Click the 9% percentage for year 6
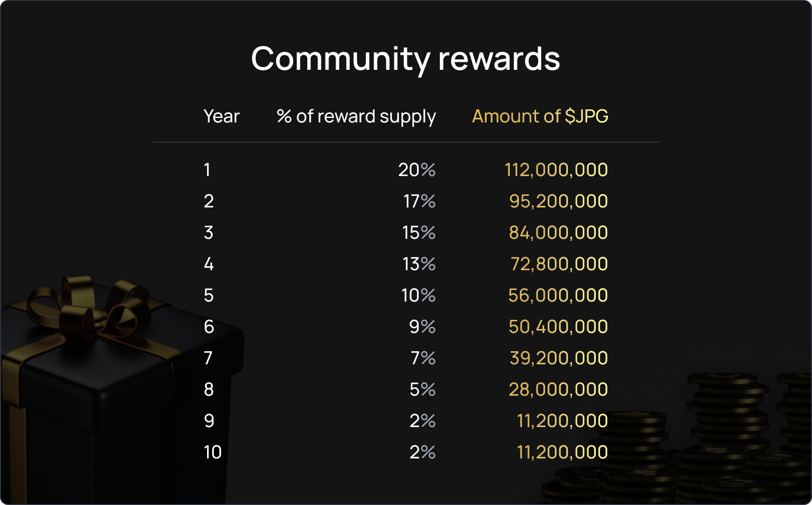Viewport: 812px width, 505px height. click(422, 327)
